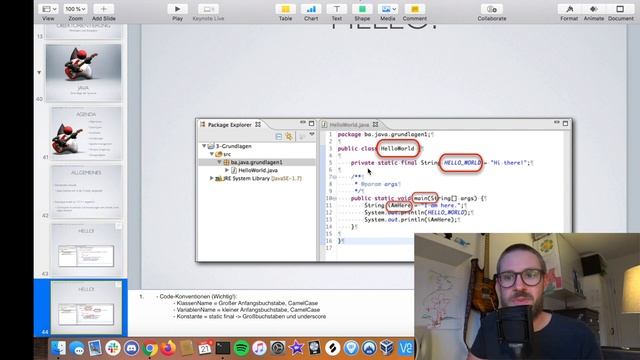Insert a Chart from the toolbar
Viewport: 640px width, 360px height.
311,9
